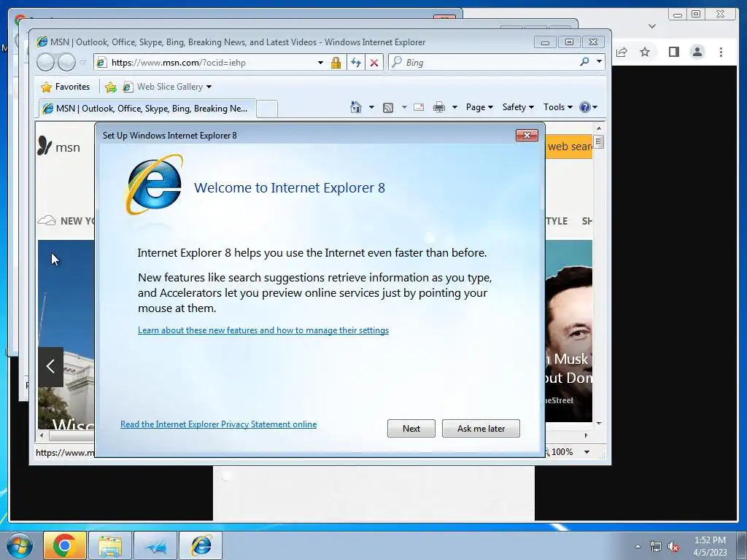Click horizontal scrollbar left arrow in IE

pos(42,435)
